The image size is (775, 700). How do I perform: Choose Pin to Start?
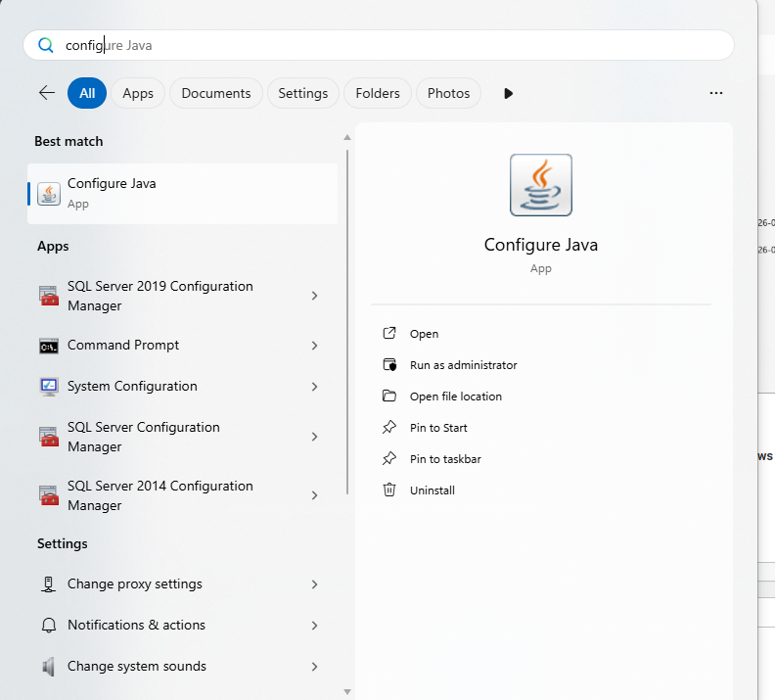(x=438, y=428)
